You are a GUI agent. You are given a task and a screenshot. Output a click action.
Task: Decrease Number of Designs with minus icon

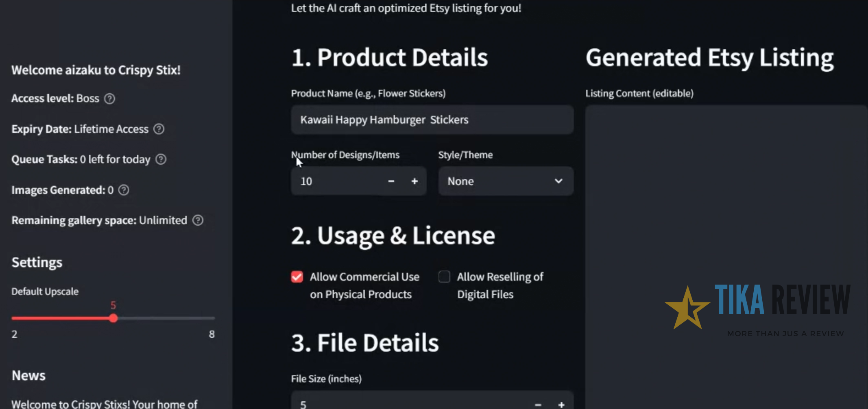(x=390, y=181)
